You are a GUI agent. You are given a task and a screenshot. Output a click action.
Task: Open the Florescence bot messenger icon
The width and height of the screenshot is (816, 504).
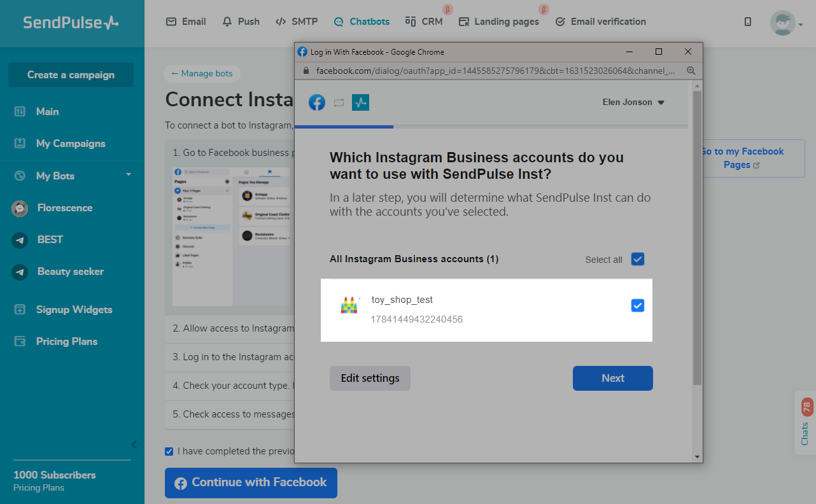(x=20, y=208)
